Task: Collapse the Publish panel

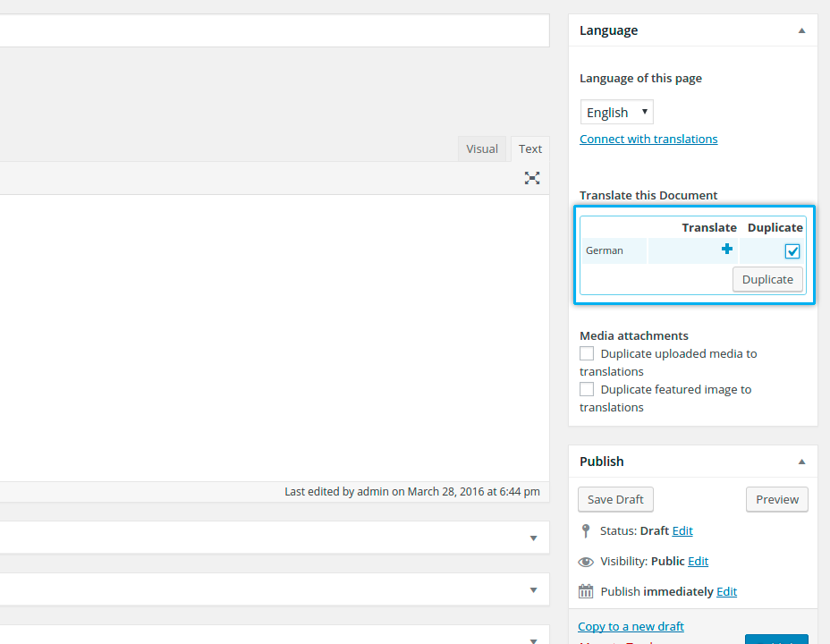Action: (801, 462)
